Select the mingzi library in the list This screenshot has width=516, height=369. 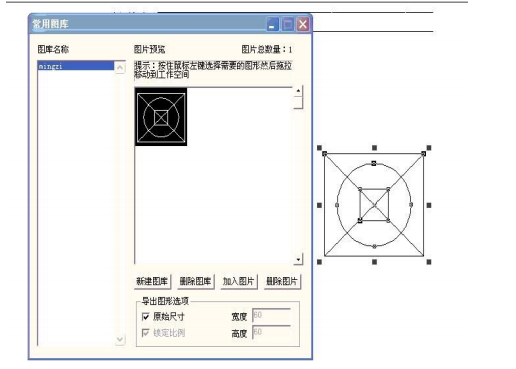pos(76,66)
